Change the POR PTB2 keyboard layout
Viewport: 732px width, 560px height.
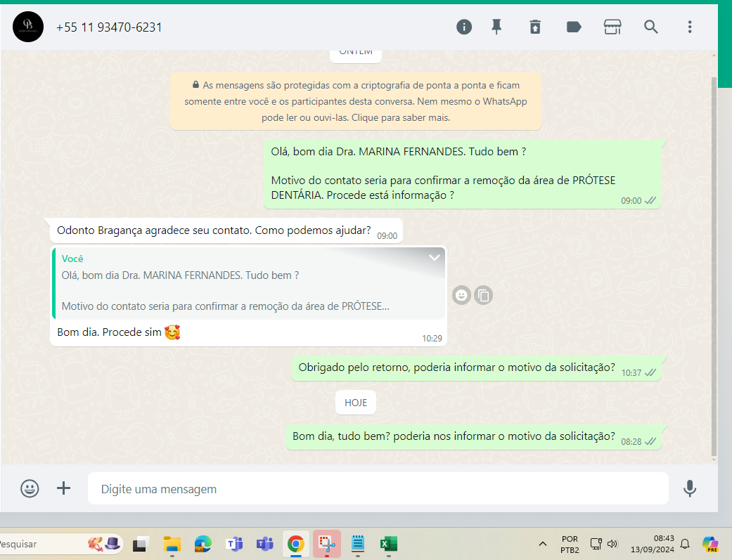[x=570, y=544]
